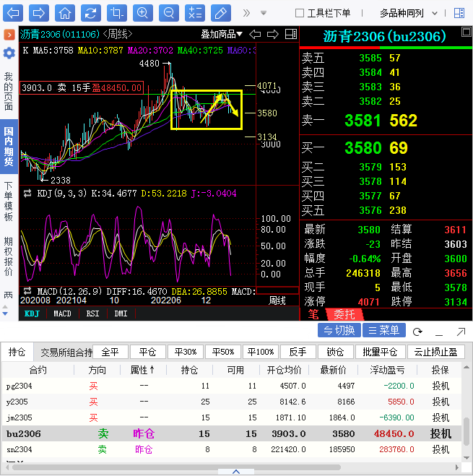Show more toolbar items via double chevron
Screen dimensions: 473x476
coord(246,13)
